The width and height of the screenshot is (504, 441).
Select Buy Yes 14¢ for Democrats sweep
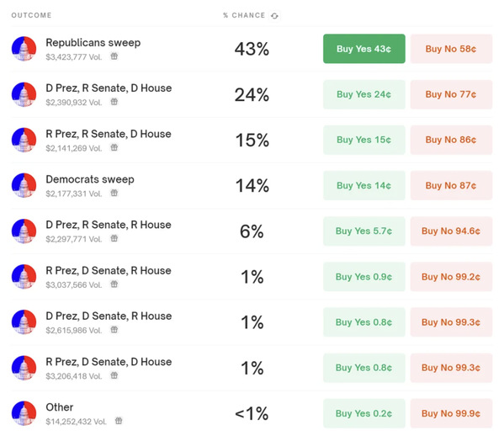363,185
